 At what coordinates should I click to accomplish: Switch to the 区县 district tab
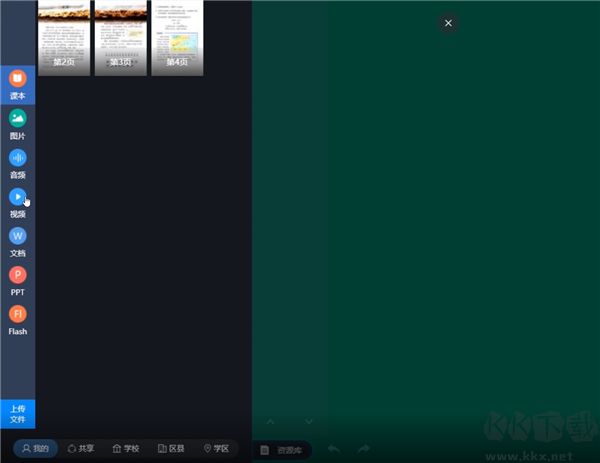(171, 448)
